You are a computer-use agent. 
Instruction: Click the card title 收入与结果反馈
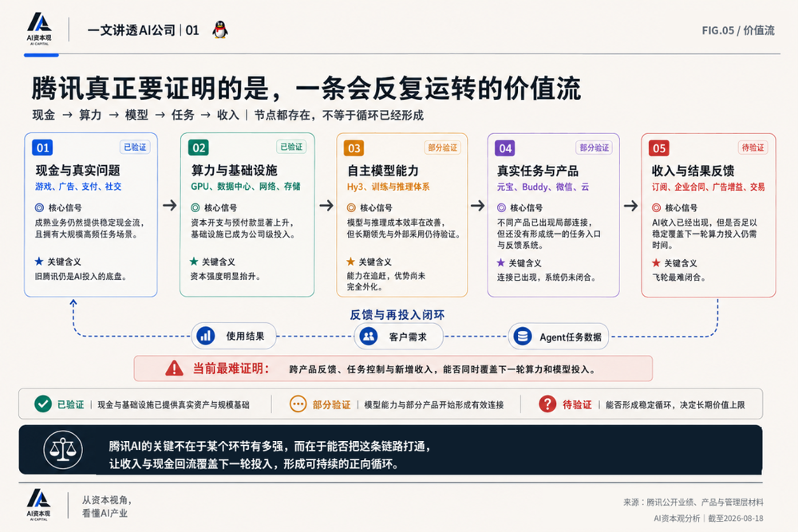pyautogui.click(x=693, y=171)
